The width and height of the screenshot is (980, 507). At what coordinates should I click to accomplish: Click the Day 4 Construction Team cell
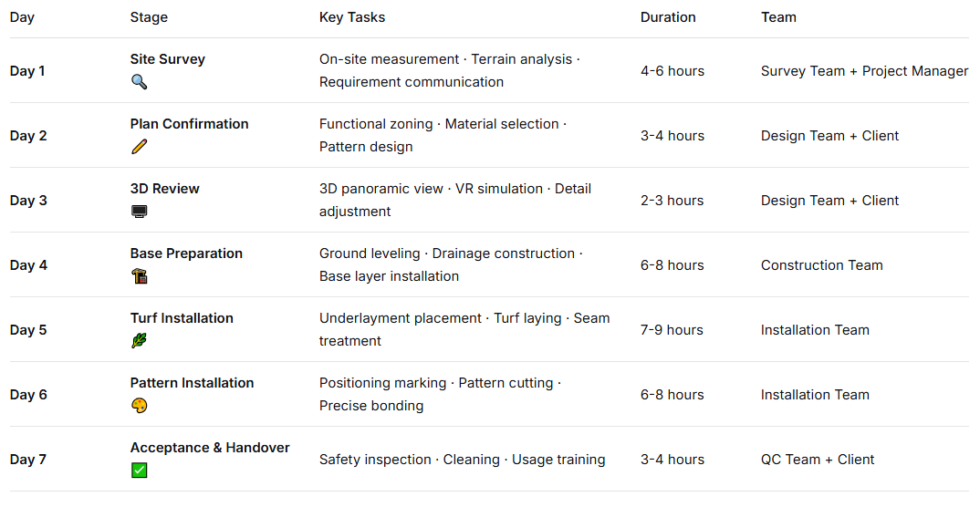tap(821, 265)
